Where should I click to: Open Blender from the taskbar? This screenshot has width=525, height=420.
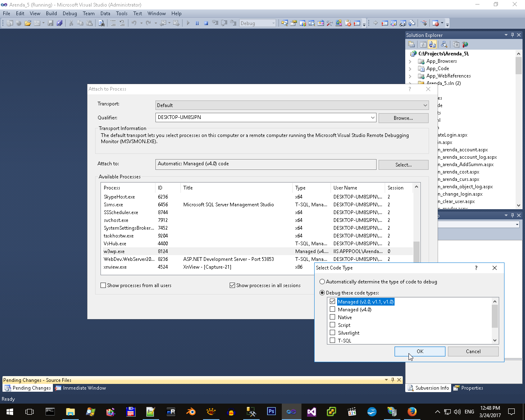point(191,411)
